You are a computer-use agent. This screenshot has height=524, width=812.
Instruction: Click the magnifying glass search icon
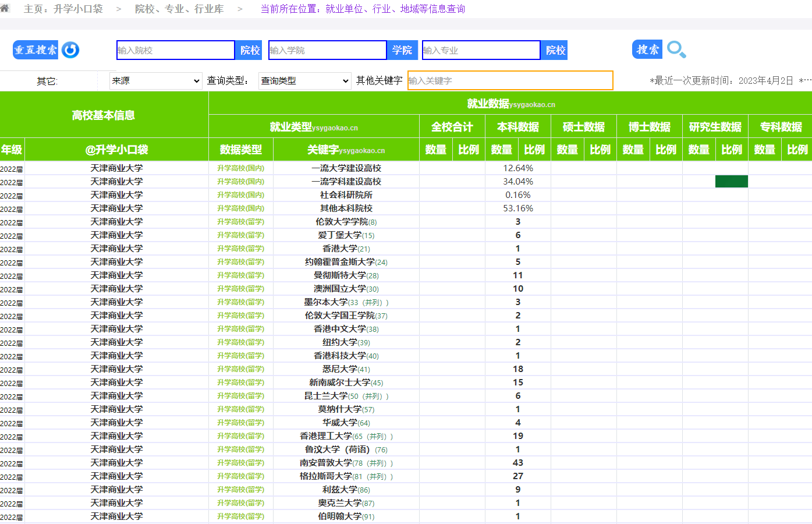coord(676,50)
